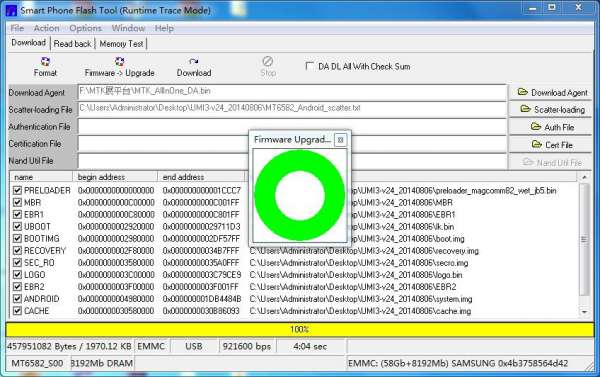Open the Options menu

pyautogui.click(x=85, y=28)
